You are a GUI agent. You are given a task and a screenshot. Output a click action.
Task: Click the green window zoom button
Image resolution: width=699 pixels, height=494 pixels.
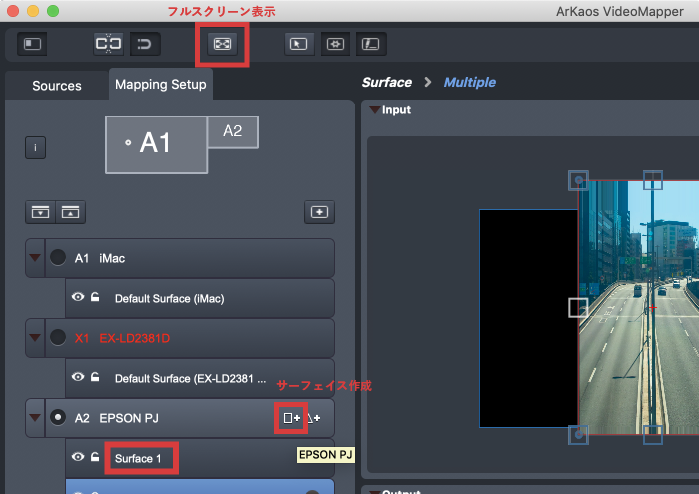[x=53, y=11]
